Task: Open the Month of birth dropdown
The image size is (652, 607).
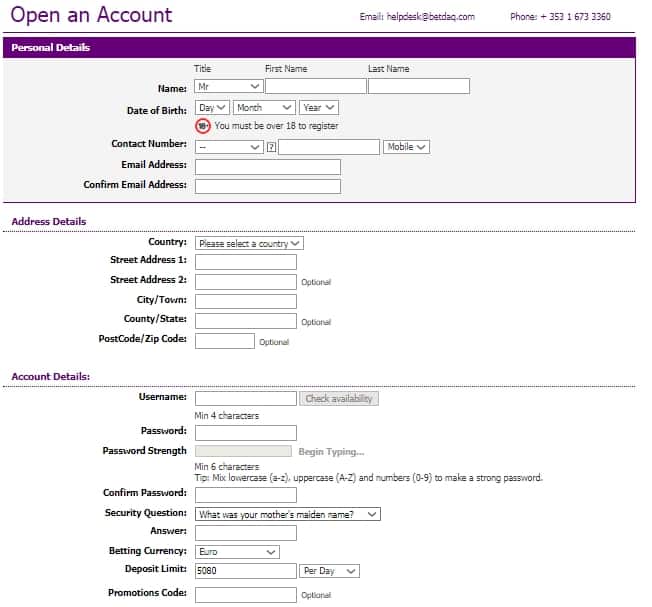Action: (264, 107)
